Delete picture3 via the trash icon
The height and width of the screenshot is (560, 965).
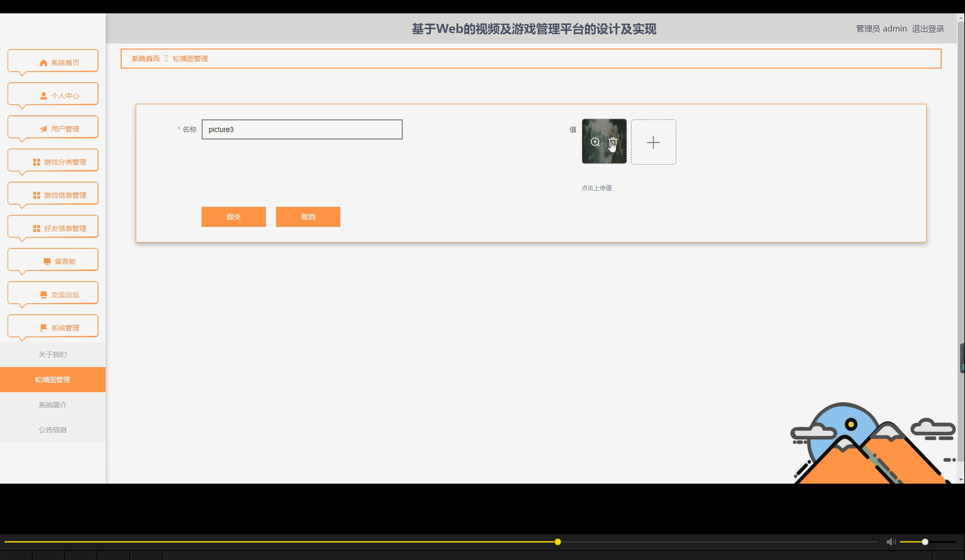point(612,143)
